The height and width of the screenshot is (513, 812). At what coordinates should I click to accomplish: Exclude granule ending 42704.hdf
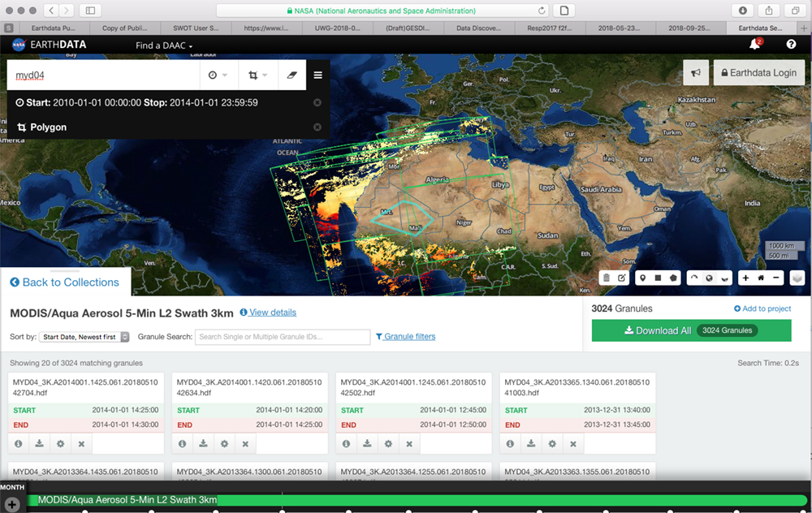pos(81,444)
